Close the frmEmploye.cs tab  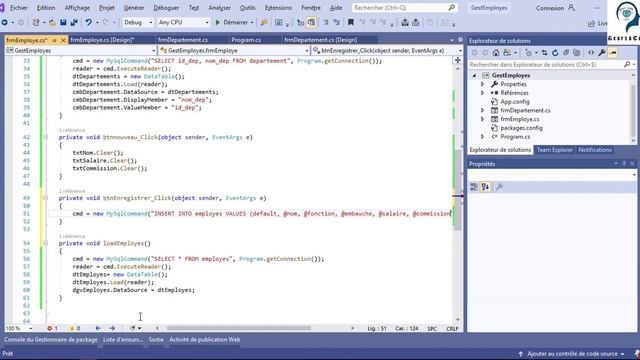click(x=63, y=40)
